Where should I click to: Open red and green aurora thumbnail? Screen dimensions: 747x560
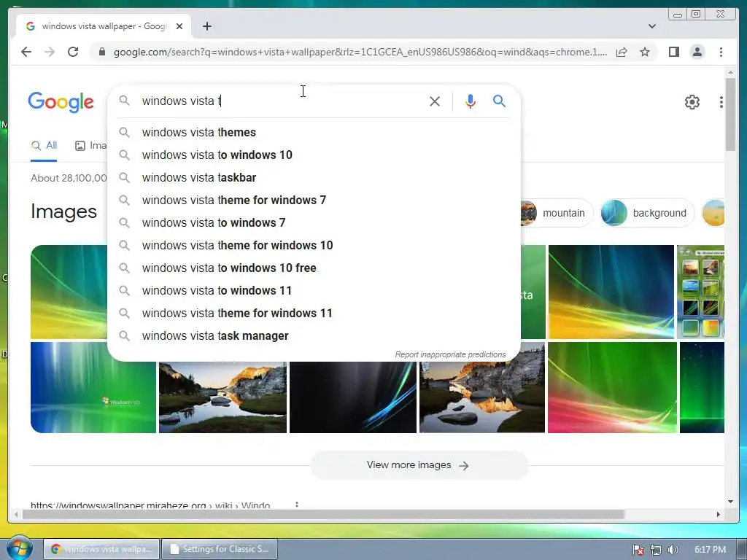pos(612,388)
